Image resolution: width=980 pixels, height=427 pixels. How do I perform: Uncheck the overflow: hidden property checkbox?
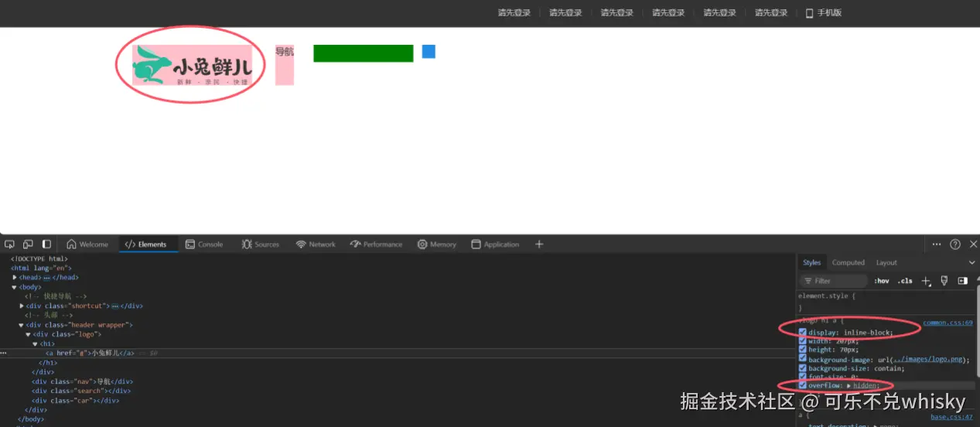[803, 385]
